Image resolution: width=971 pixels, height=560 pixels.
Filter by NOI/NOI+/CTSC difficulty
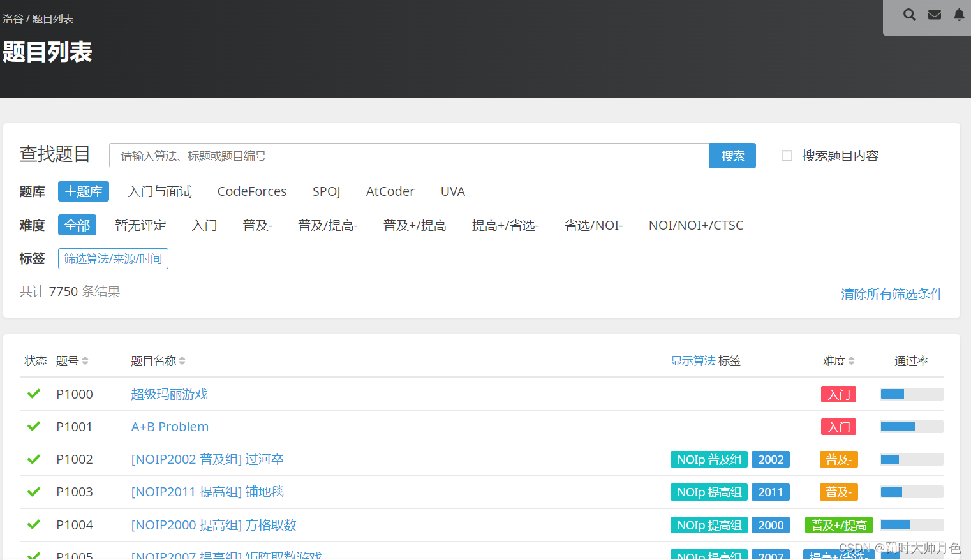click(x=696, y=225)
